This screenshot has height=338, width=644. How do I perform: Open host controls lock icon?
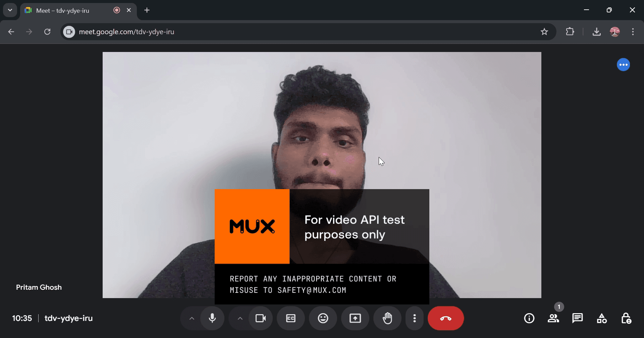pos(626,318)
